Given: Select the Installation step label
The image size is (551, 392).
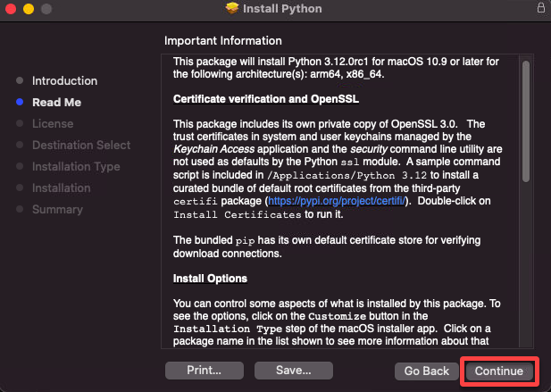Looking at the screenshot, I should (61, 188).
